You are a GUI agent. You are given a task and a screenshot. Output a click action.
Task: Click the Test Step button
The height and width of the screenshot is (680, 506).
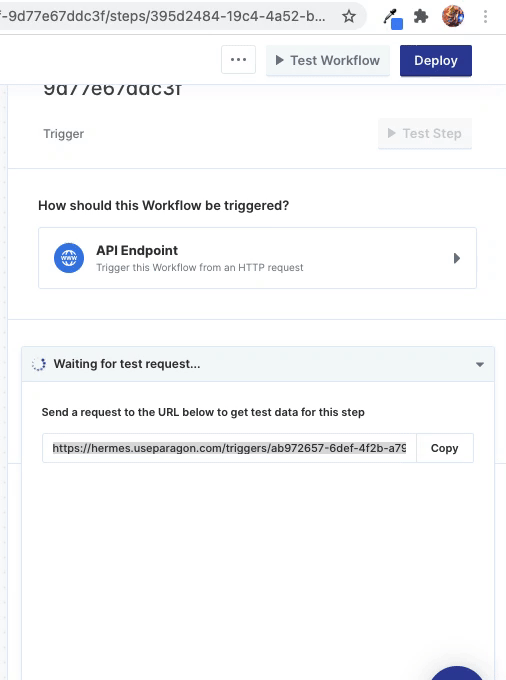coord(425,133)
